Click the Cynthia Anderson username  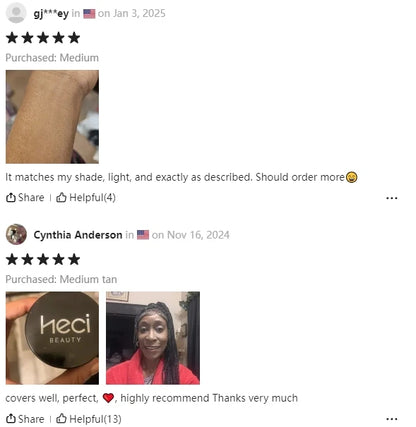tap(78, 235)
